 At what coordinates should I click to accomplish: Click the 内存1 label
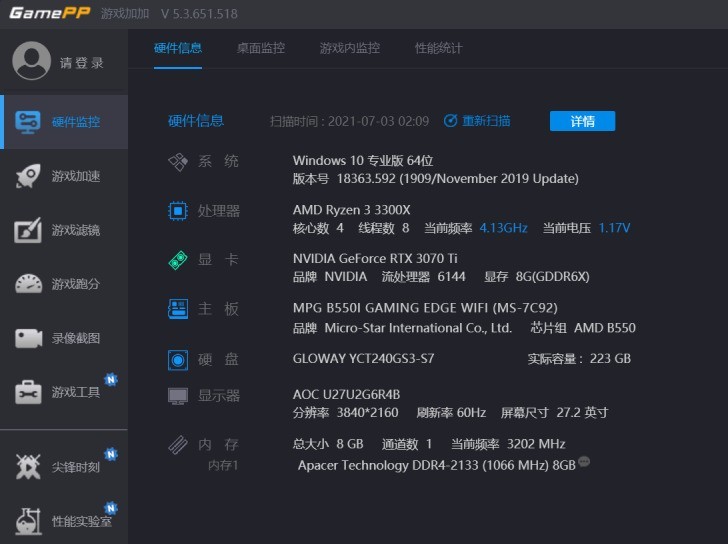(223, 465)
